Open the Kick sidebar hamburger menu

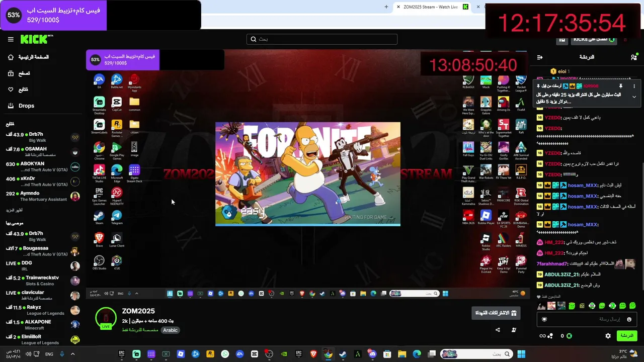click(11, 39)
